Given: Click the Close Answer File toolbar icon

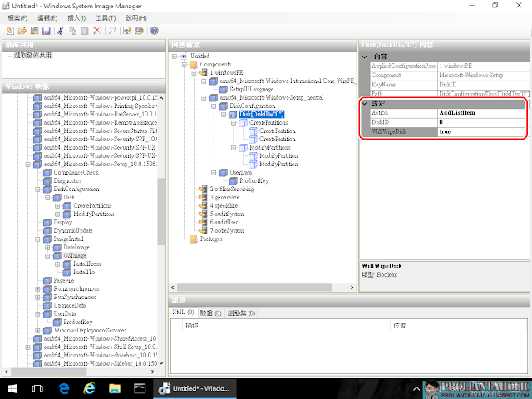Looking at the screenshot, I should coord(34,31).
